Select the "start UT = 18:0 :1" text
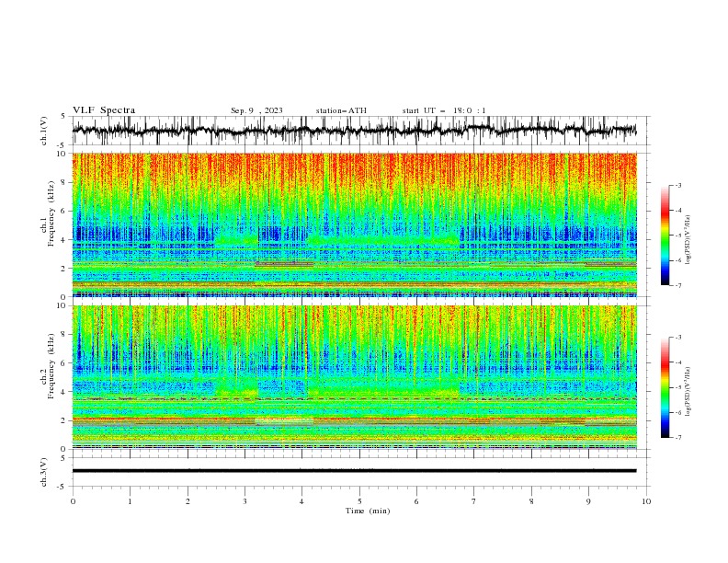 click(444, 110)
